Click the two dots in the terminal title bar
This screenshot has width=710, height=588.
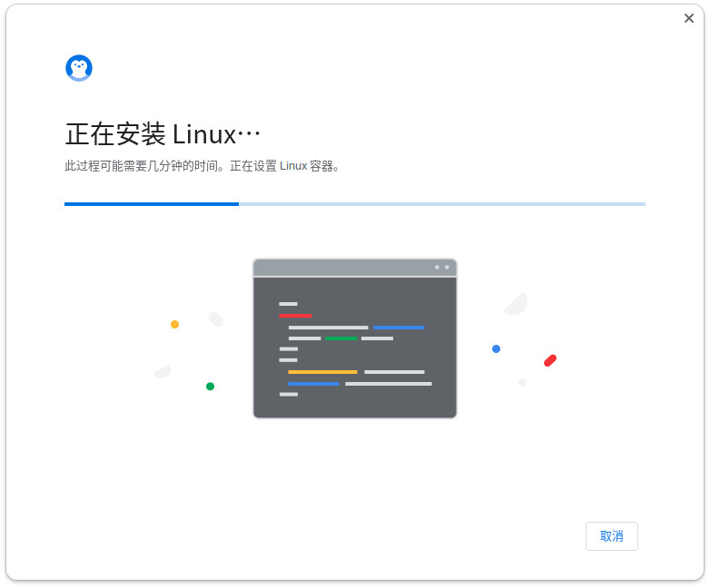[442, 267]
